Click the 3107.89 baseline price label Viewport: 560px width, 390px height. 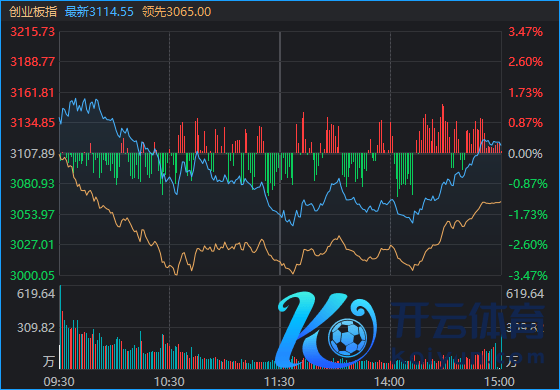pos(32,154)
